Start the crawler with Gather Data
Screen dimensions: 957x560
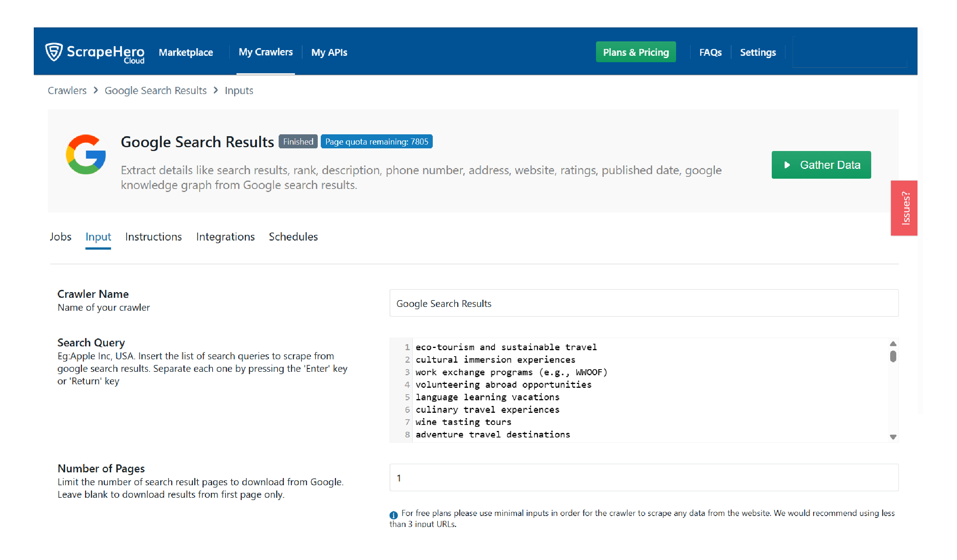[x=821, y=165]
